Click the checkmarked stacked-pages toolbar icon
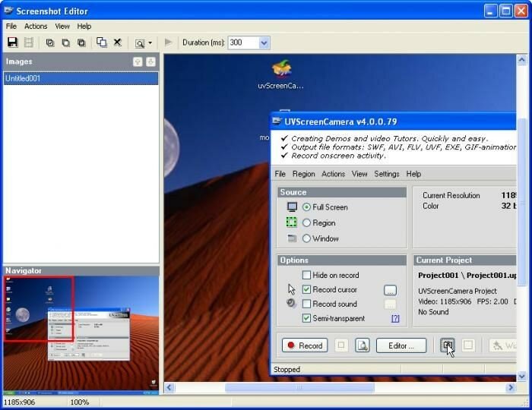 50,43
